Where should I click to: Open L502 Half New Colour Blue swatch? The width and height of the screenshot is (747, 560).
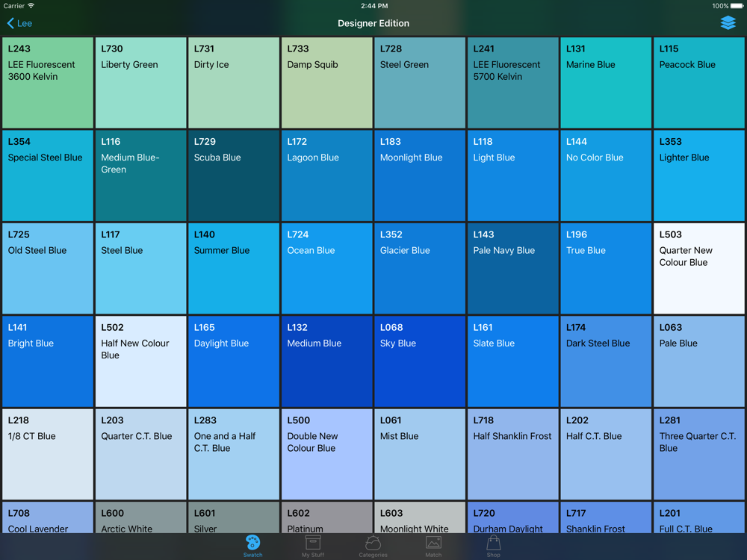tap(140, 361)
